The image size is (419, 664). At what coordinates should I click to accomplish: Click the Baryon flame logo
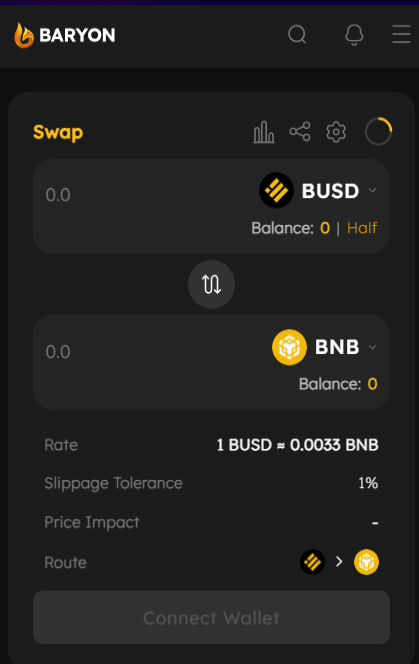[x=24, y=35]
